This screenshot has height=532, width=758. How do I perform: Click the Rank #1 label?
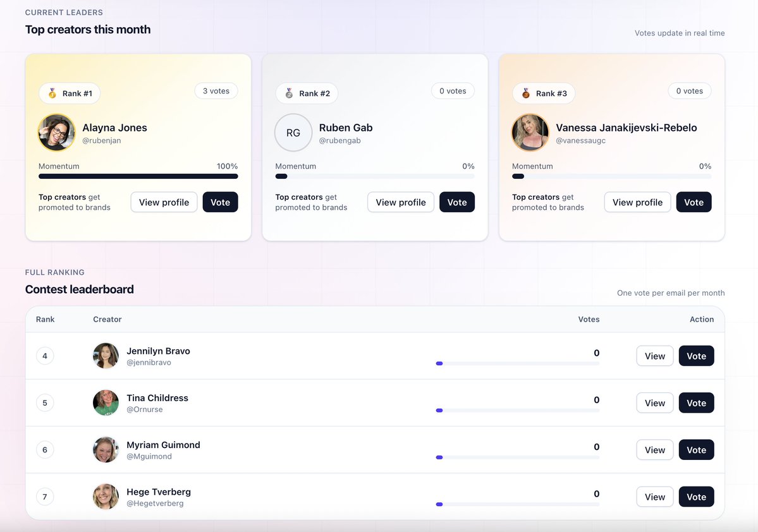click(77, 94)
